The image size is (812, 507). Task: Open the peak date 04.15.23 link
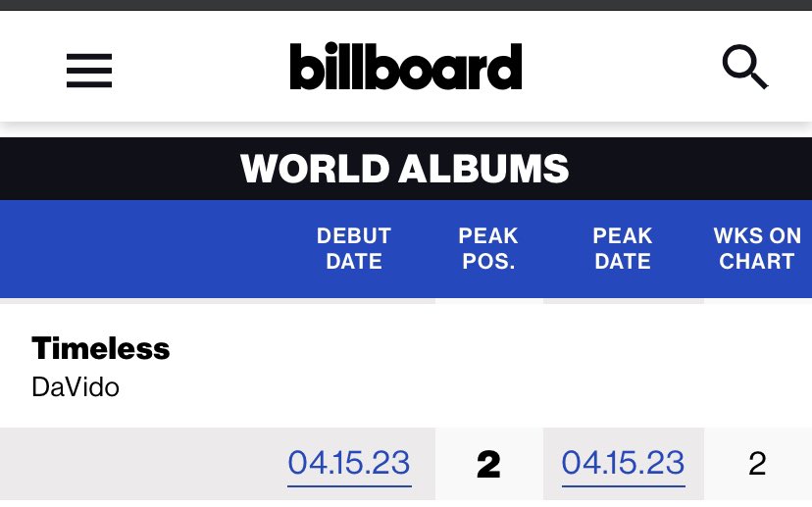click(x=623, y=463)
